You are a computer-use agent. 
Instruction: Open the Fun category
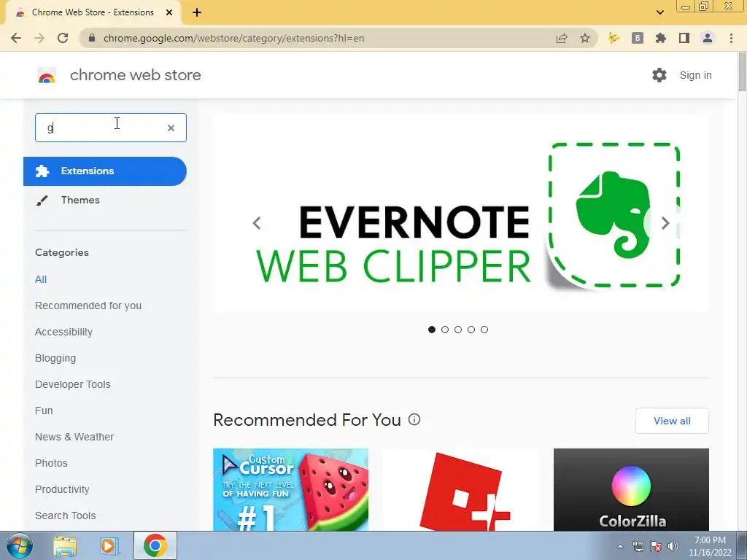(x=44, y=411)
